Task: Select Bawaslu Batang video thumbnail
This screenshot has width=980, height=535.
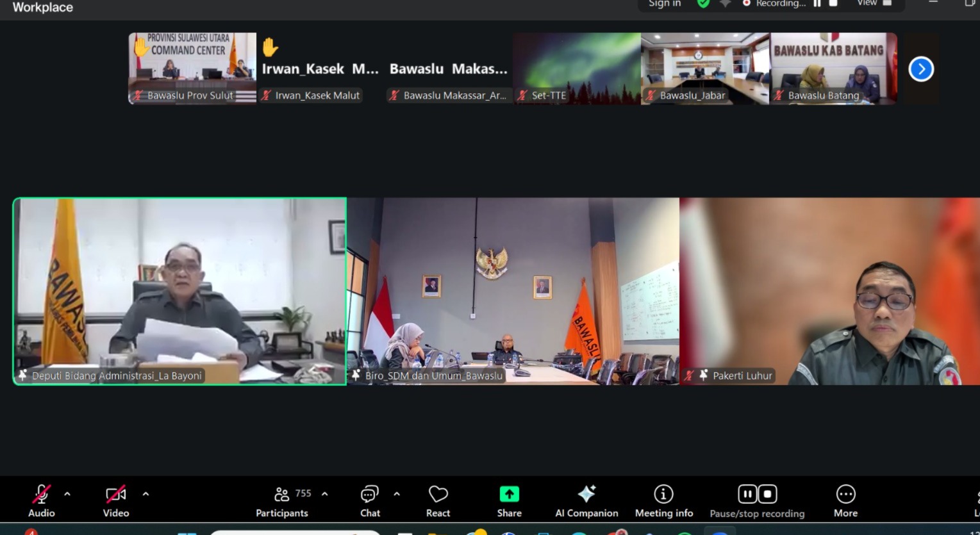Action: coord(833,68)
